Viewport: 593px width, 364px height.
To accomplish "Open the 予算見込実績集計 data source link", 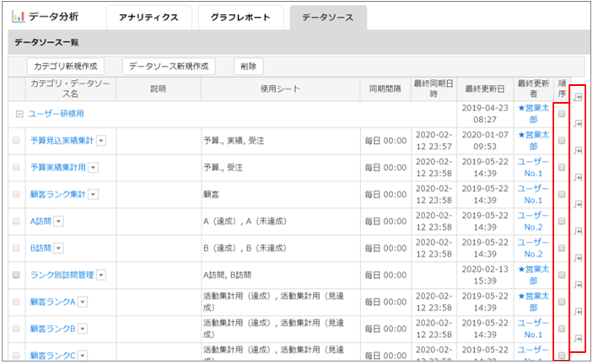I will pos(62,141).
